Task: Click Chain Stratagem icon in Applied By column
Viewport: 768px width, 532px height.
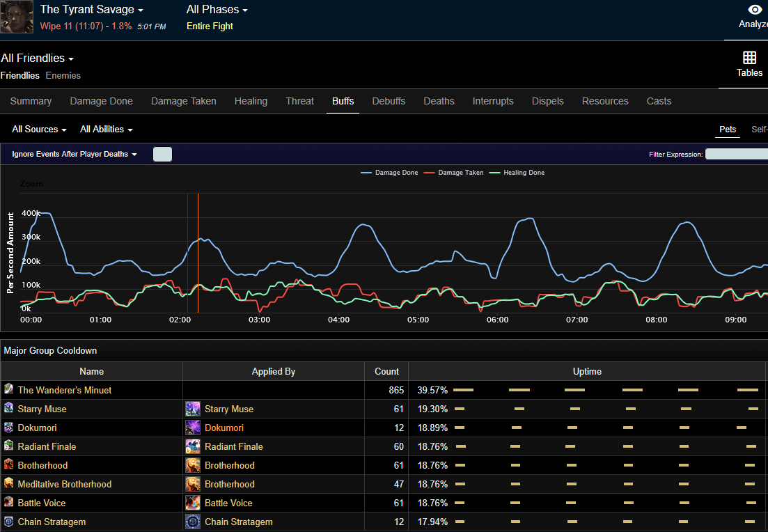Action: point(193,522)
